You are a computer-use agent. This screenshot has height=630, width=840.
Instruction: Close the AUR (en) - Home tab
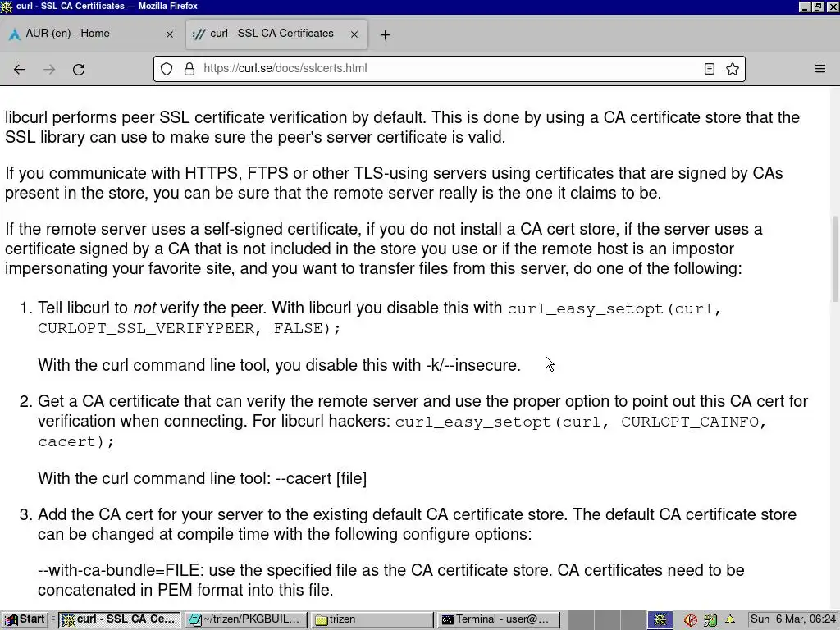(170, 34)
